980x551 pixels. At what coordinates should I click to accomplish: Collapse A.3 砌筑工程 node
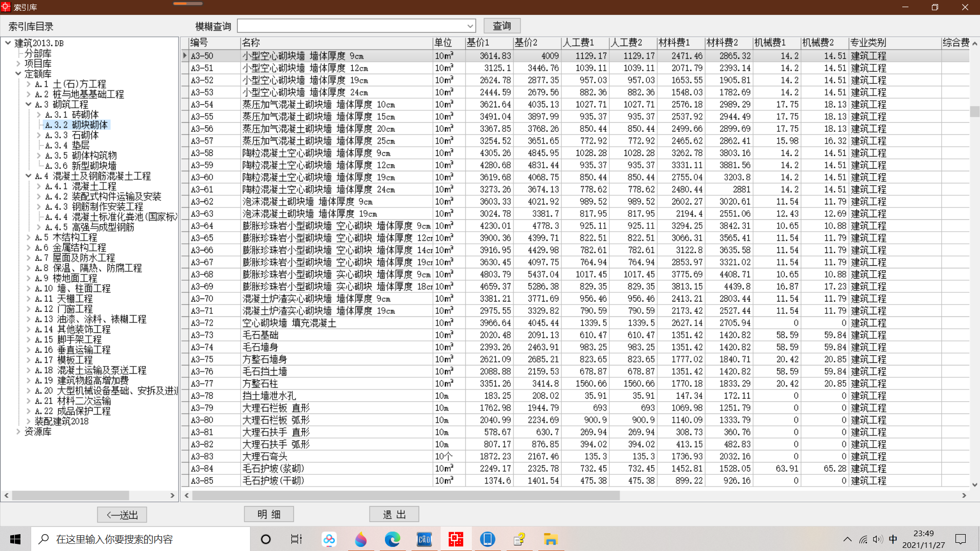click(x=29, y=104)
